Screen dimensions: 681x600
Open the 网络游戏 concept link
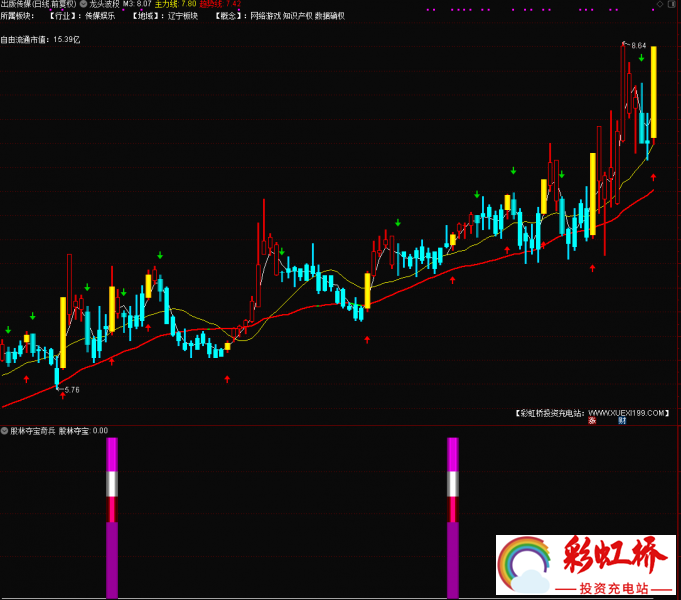(264, 17)
